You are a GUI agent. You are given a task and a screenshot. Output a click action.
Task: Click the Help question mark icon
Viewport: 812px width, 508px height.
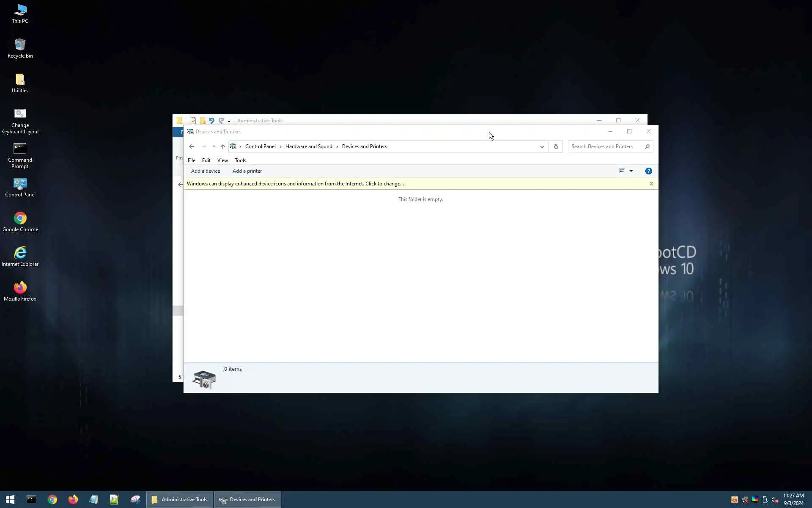click(648, 171)
